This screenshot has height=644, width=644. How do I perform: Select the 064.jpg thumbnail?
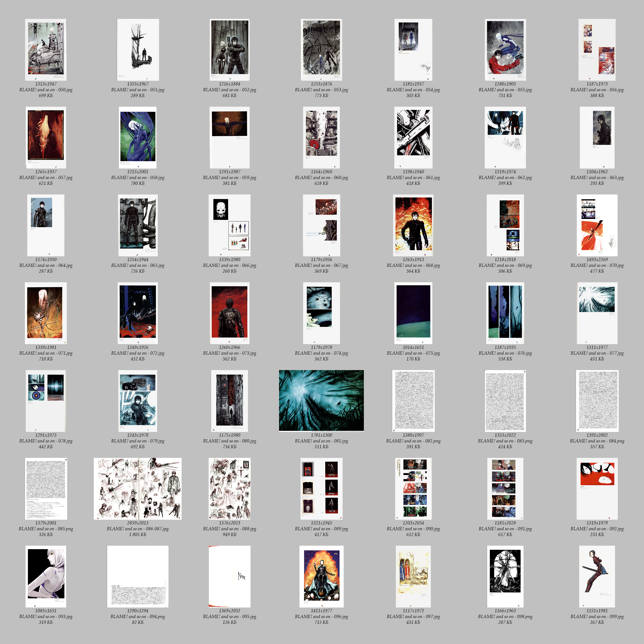(46, 225)
